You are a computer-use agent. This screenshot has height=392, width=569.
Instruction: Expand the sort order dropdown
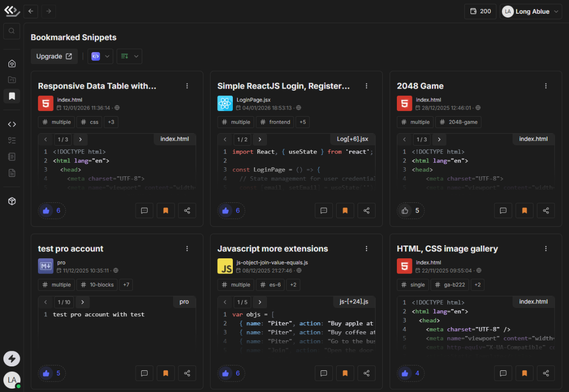pos(129,56)
